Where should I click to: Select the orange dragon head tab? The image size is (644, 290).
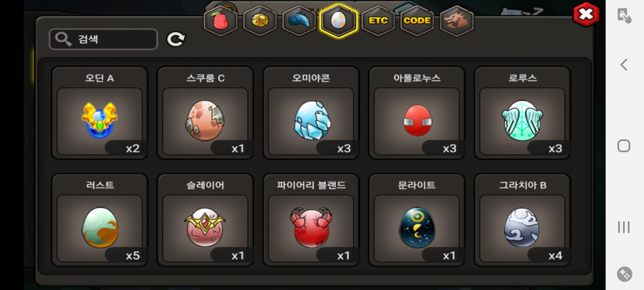point(457,21)
